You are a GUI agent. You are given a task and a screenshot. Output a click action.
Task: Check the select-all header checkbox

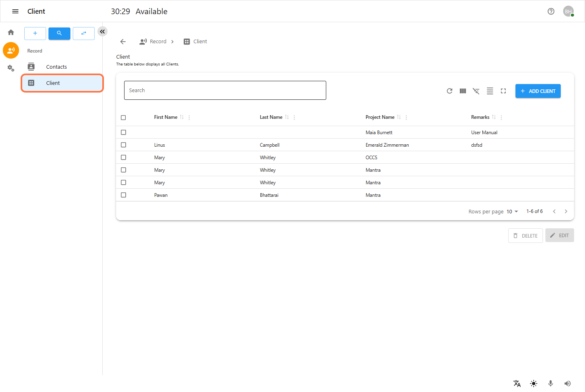(x=123, y=118)
